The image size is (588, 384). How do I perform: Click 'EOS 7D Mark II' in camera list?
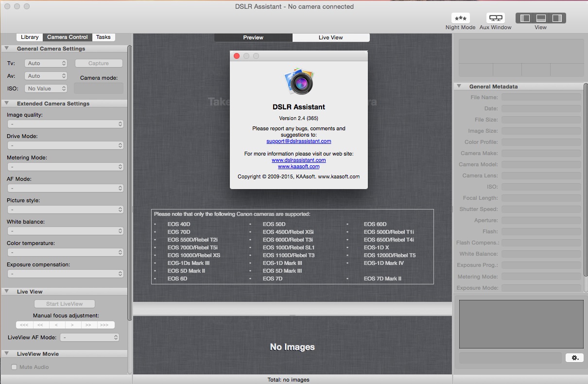coord(382,279)
